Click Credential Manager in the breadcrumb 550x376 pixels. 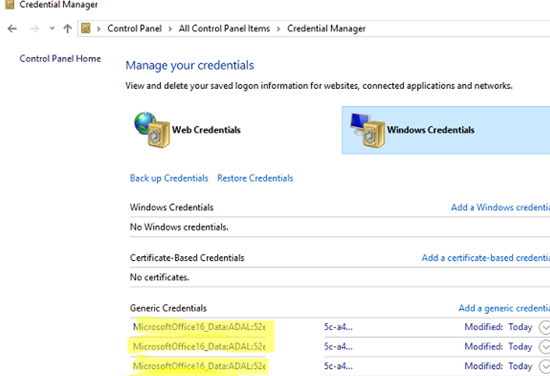point(326,28)
